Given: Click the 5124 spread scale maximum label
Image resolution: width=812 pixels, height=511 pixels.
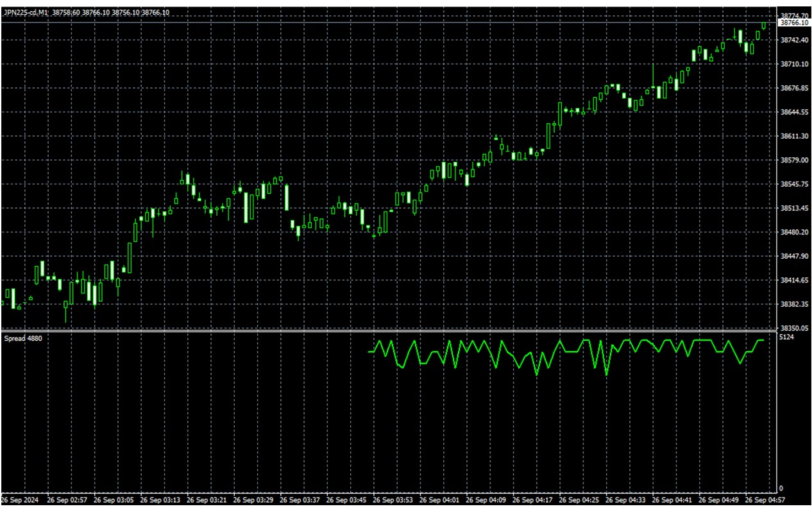Looking at the screenshot, I should point(786,337).
